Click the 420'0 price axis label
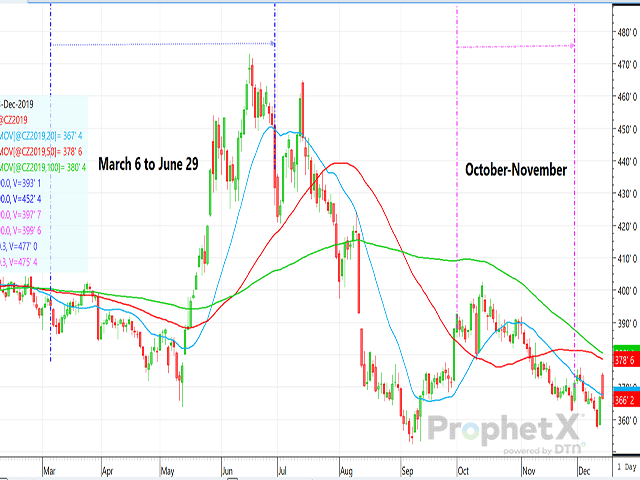The image size is (640, 480). tap(629, 227)
